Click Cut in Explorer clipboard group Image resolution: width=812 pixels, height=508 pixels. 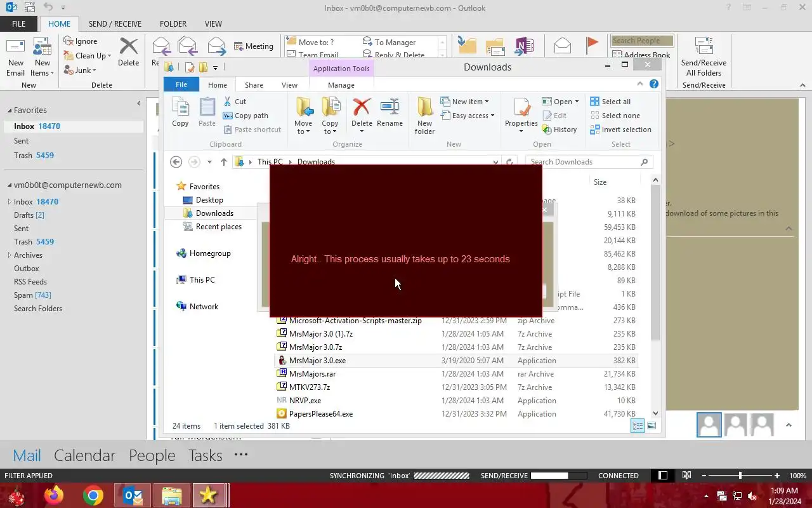click(235, 102)
